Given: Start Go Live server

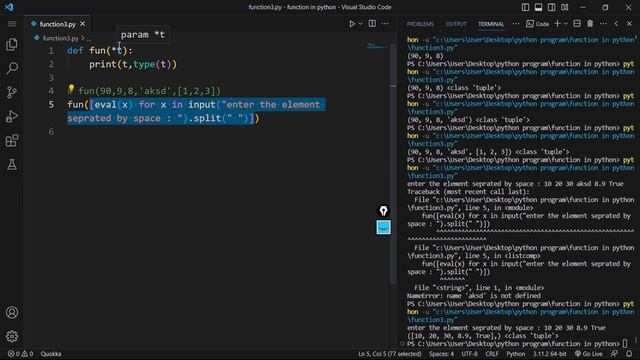Looking at the screenshot, I should 589,354.
